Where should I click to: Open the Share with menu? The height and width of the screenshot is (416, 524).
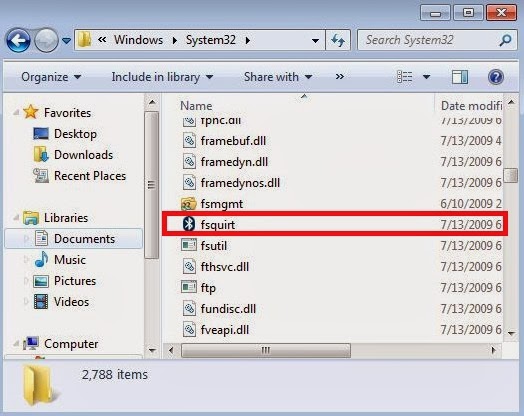(278, 77)
